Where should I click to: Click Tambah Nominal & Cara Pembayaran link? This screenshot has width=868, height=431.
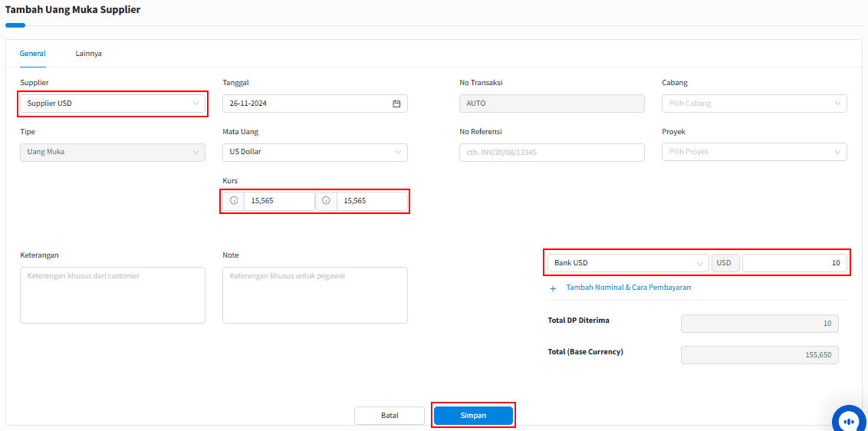point(628,288)
